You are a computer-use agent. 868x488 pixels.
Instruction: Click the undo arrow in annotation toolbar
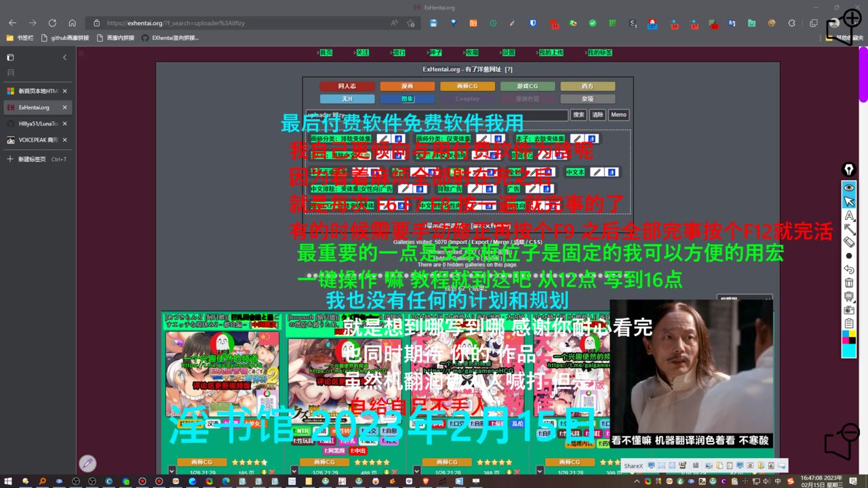pos(849,269)
